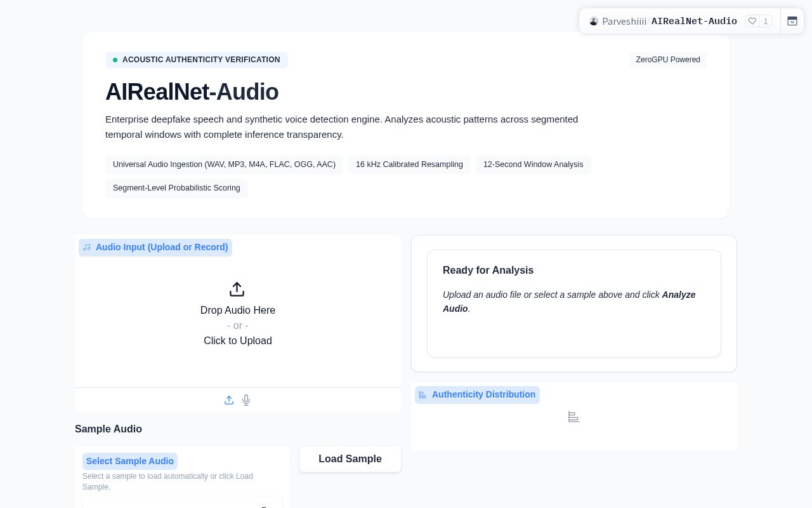Click the Sample Audio section heading
The height and width of the screenshot is (508, 812).
pos(108,429)
